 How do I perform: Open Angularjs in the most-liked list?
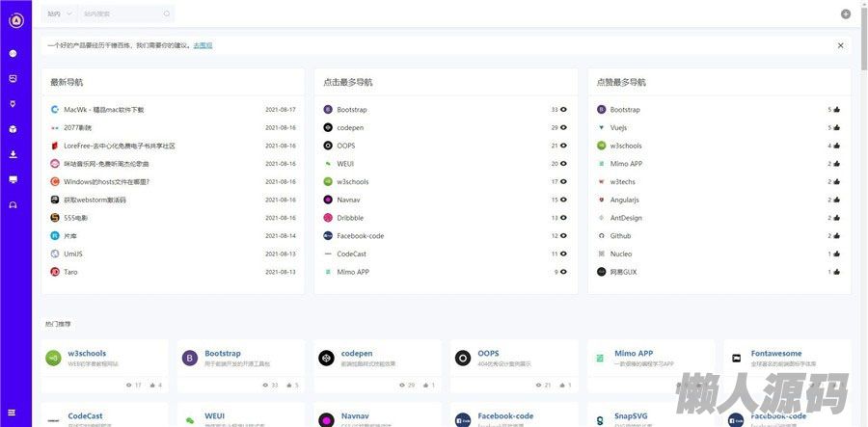click(x=624, y=200)
